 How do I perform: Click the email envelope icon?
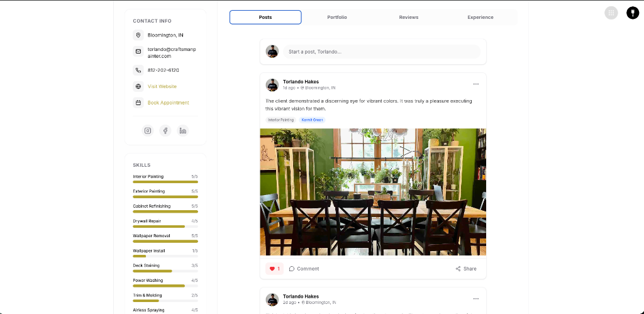(x=138, y=51)
